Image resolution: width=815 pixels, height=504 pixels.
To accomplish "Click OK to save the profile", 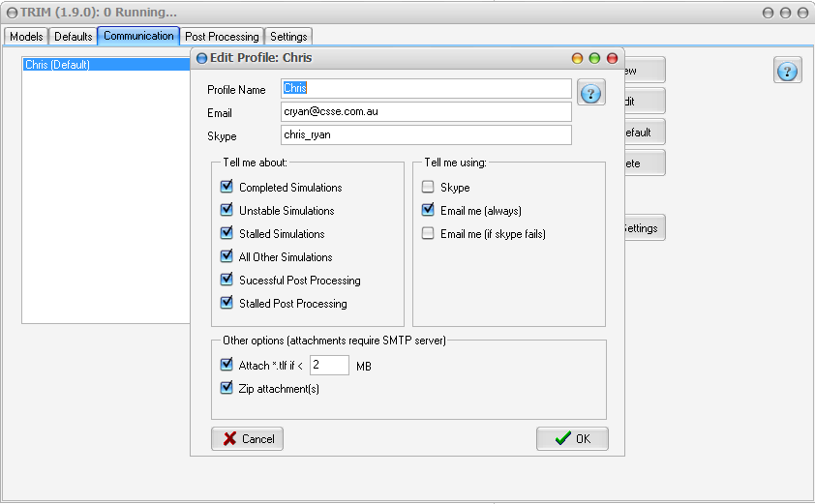I will point(572,438).
